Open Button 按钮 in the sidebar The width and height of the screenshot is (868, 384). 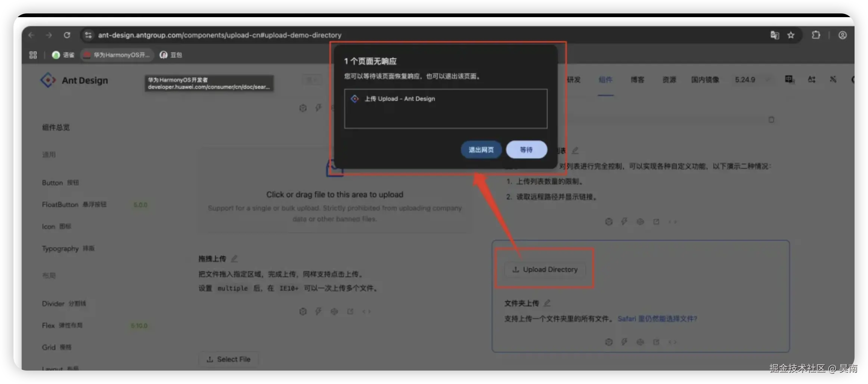click(x=61, y=183)
